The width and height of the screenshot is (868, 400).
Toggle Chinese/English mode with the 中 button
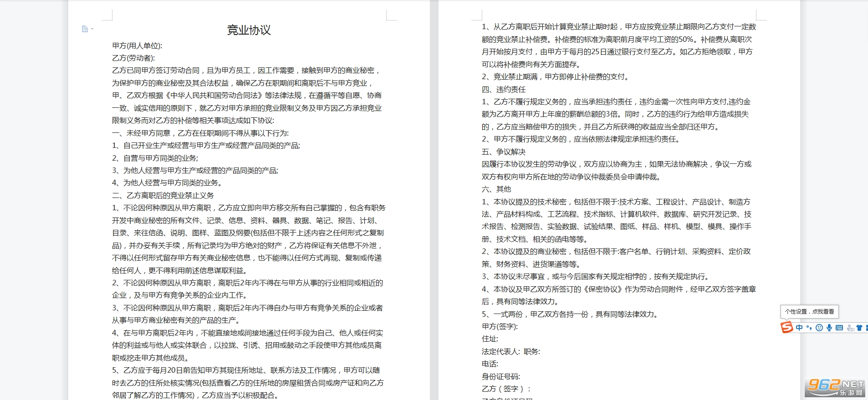pos(799,328)
